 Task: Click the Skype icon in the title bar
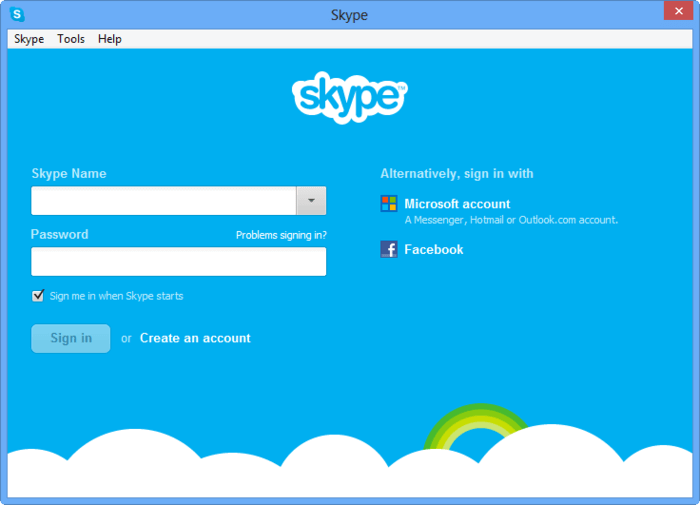click(16, 15)
